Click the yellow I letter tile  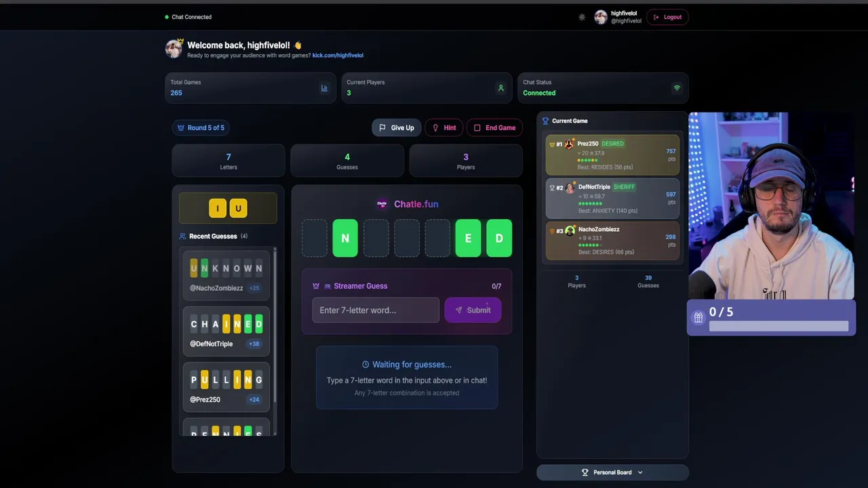218,208
